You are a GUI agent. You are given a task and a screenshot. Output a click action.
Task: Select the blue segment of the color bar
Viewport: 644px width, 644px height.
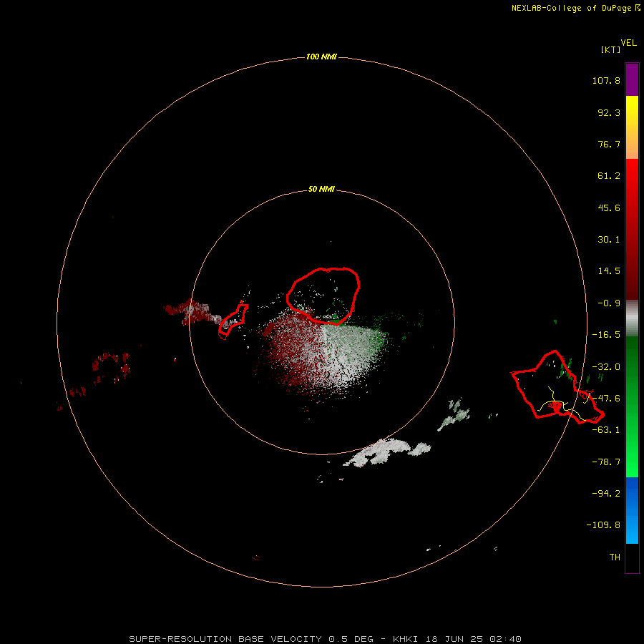(632, 510)
